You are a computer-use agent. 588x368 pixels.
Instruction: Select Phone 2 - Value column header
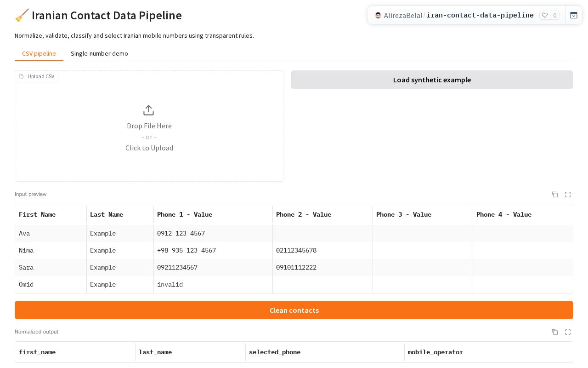tap(323, 214)
